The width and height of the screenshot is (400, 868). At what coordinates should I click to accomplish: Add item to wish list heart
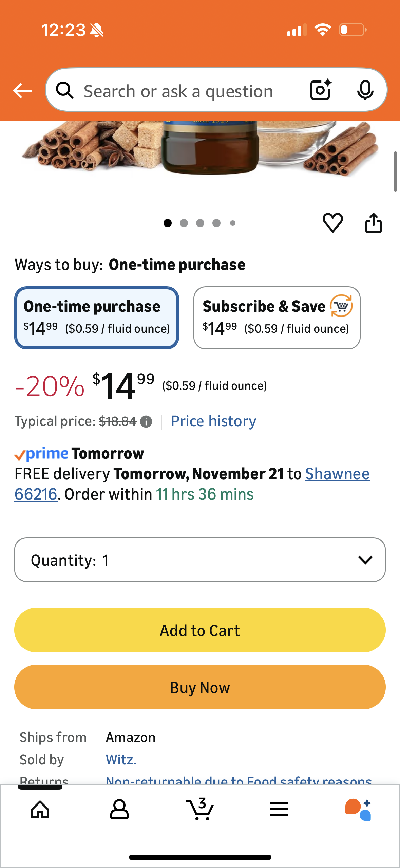click(x=332, y=223)
